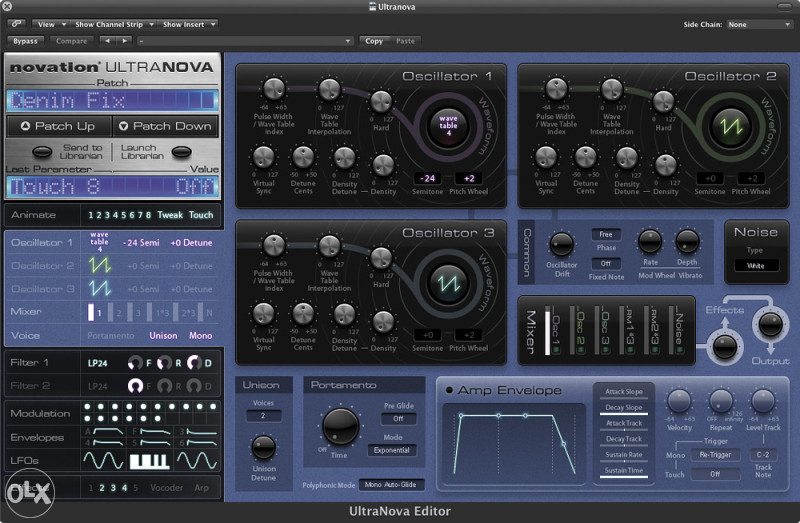This screenshot has width=800, height=523.
Task: Select the Animate Tweak option
Action: click(x=170, y=215)
